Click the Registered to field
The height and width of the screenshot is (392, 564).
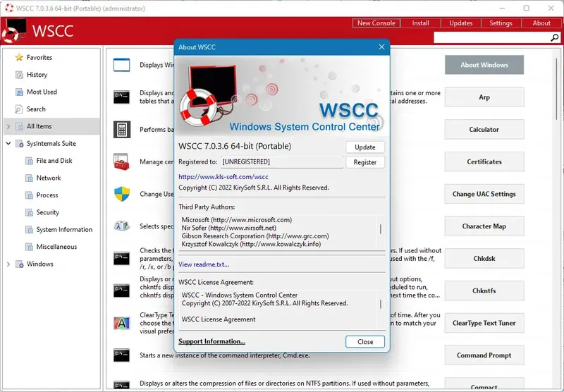281,162
